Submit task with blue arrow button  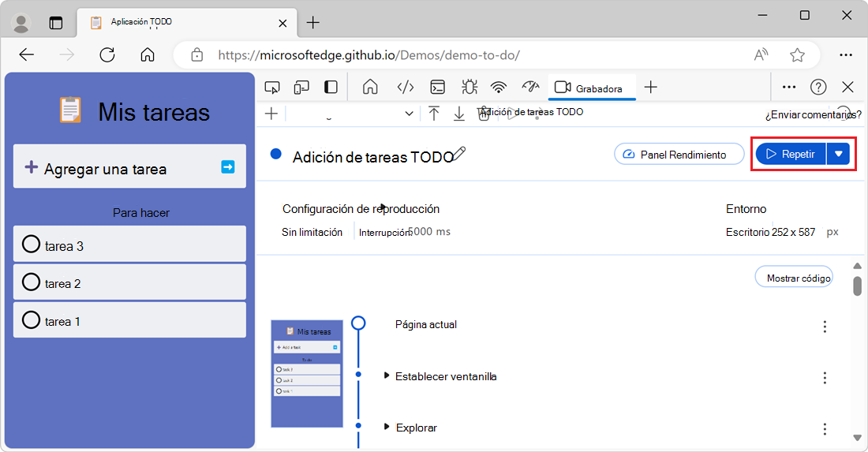(228, 166)
